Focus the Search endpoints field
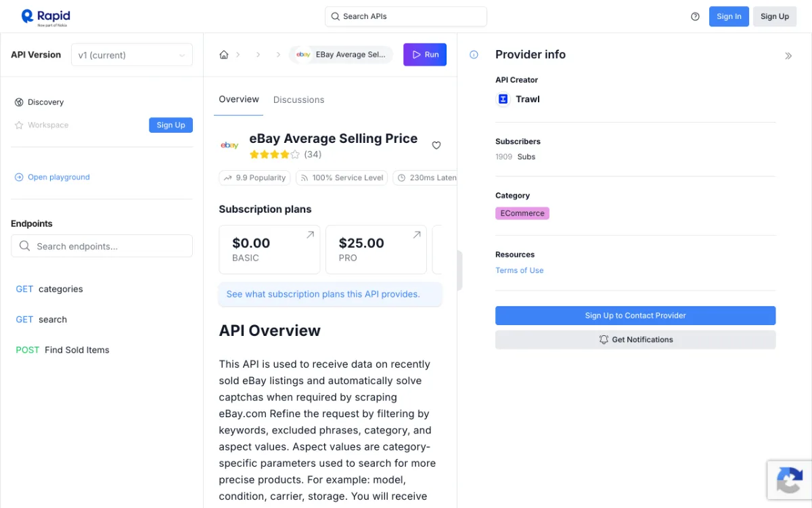Viewport: 812px width, 508px height. point(101,246)
